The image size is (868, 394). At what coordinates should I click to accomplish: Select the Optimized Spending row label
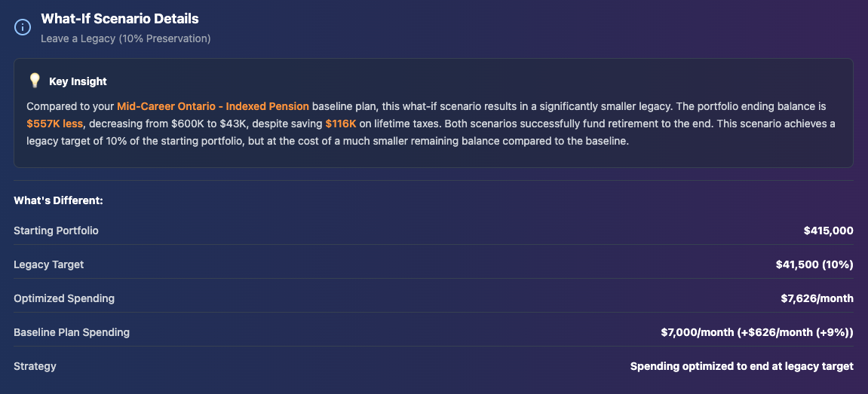(x=64, y=298)
